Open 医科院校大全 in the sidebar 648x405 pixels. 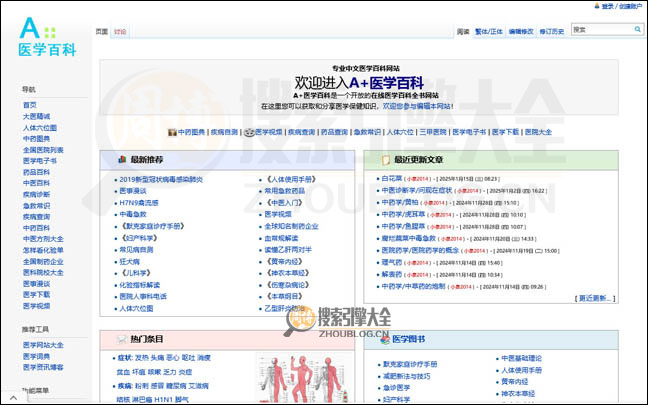point(43,272)
